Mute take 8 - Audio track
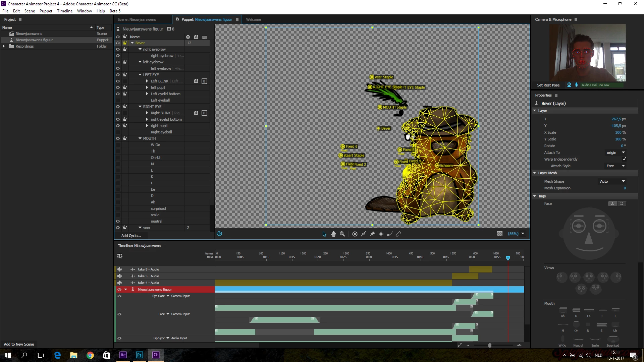 coord(119,269)
